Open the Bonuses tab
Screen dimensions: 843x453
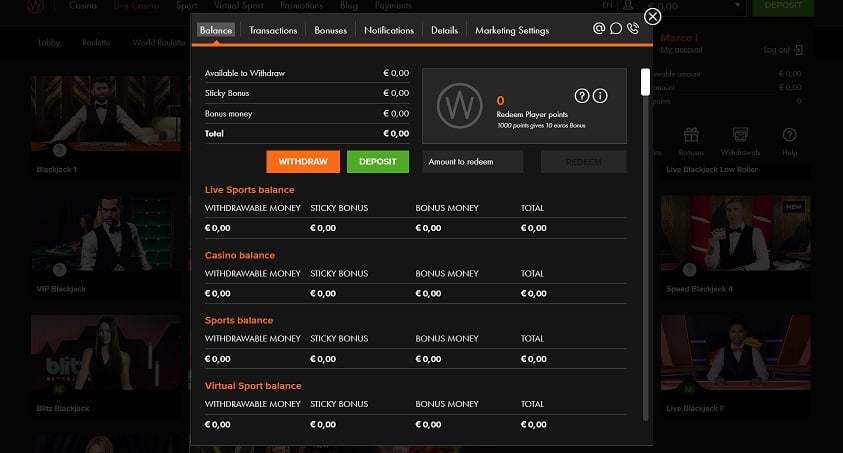click(x=331, y=31)
